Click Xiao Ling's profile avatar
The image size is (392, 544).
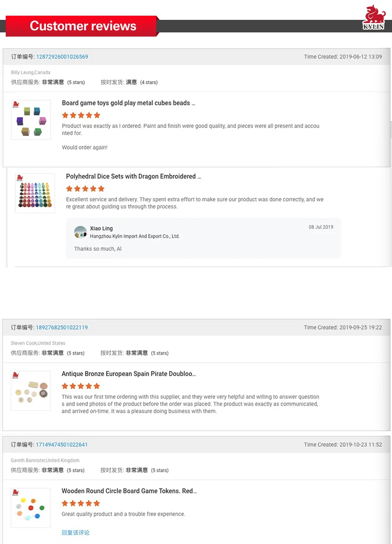(x=80, y=232)
